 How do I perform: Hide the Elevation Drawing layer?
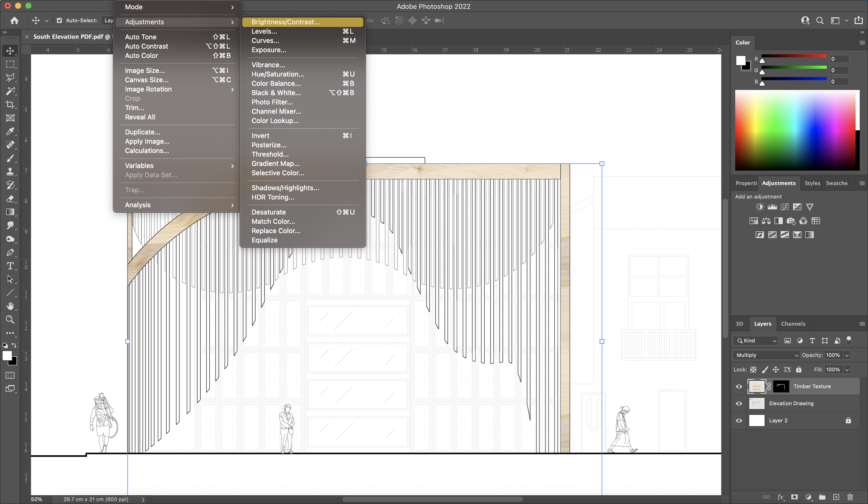click(739, 404)
